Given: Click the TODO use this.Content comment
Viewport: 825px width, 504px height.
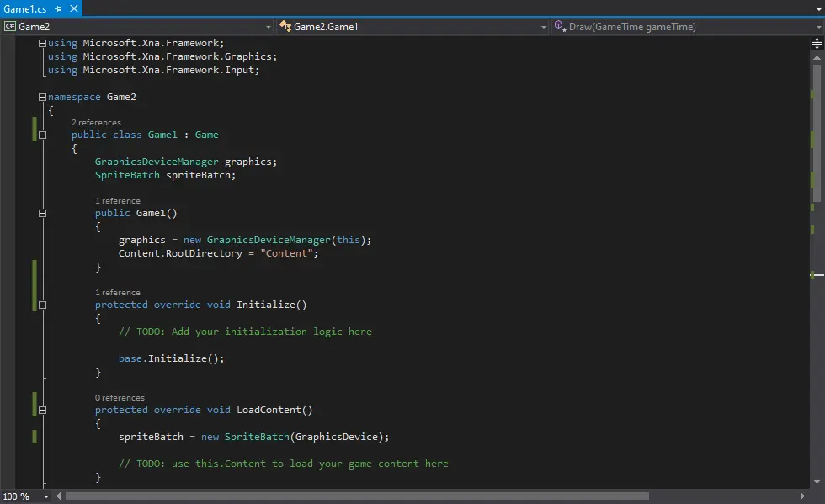Looking at the screenshot, I should (x=284, y=464).
